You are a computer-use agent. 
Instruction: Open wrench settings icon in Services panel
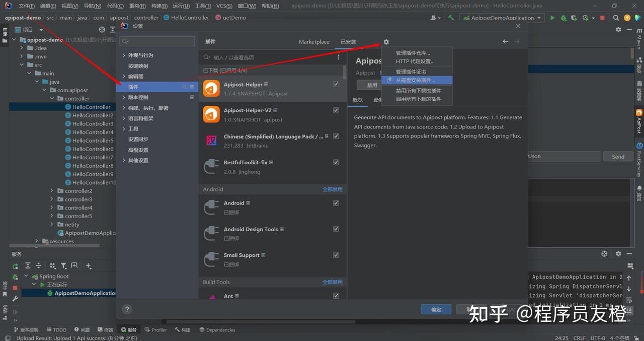[x=15, y=298]
